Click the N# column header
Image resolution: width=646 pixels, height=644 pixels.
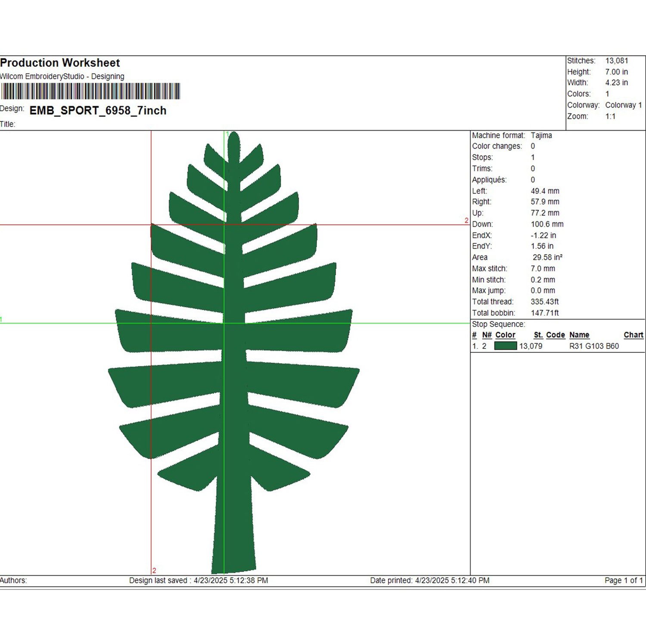(x=487, y=335)
